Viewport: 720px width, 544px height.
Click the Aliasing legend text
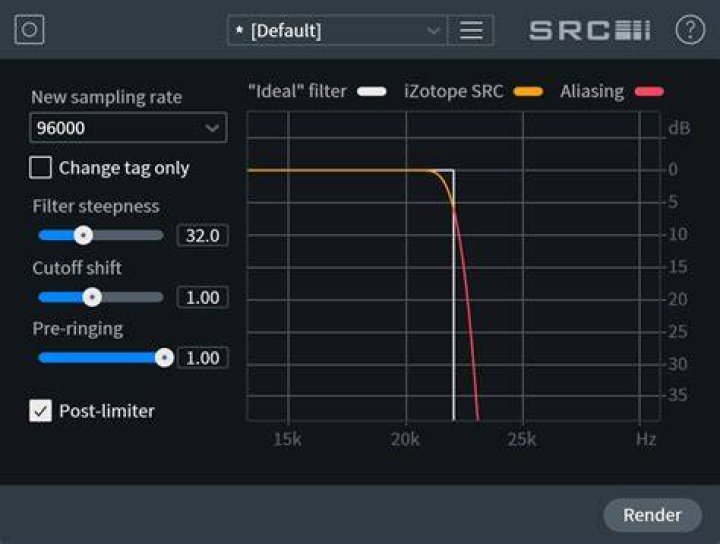point(592,91)
